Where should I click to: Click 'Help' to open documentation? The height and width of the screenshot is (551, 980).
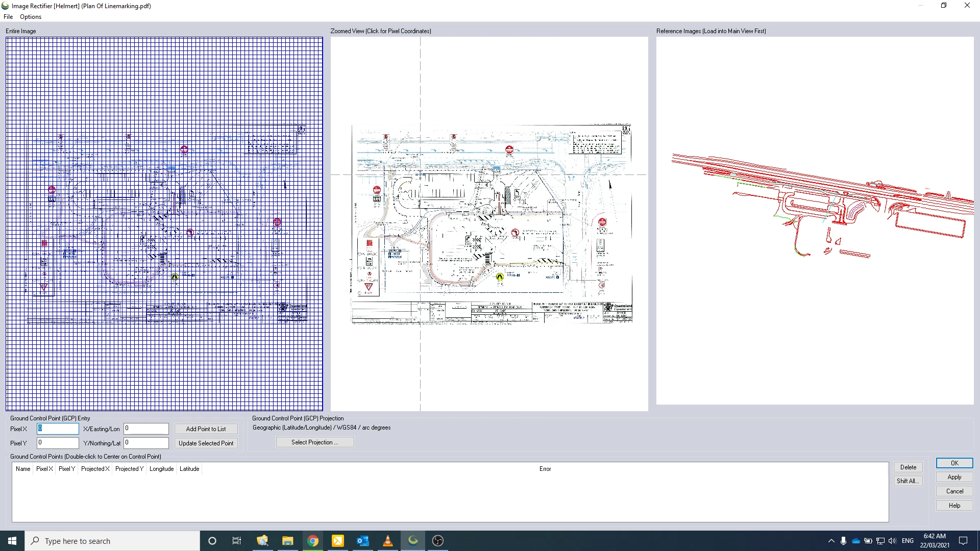(x=955, y=505)
